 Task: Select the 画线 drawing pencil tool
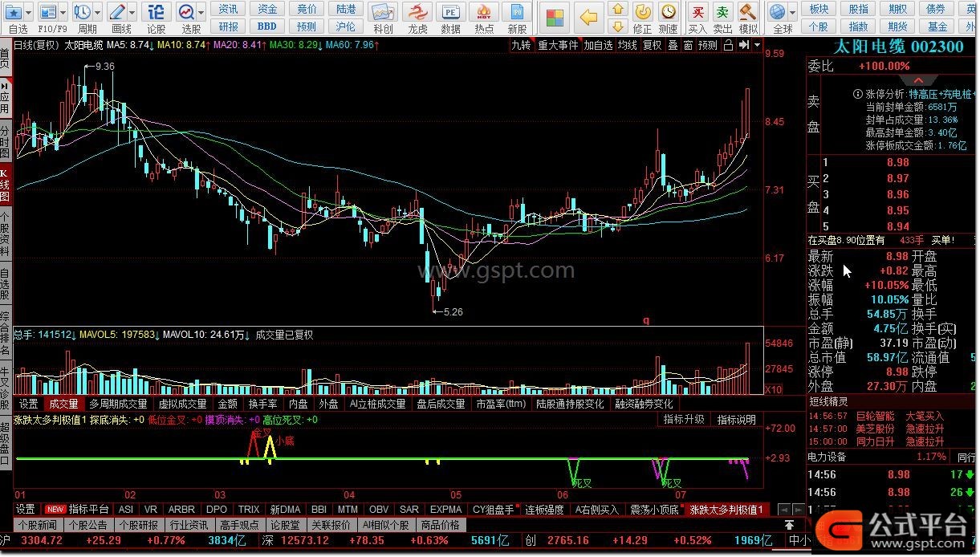[x=117, y=12]
